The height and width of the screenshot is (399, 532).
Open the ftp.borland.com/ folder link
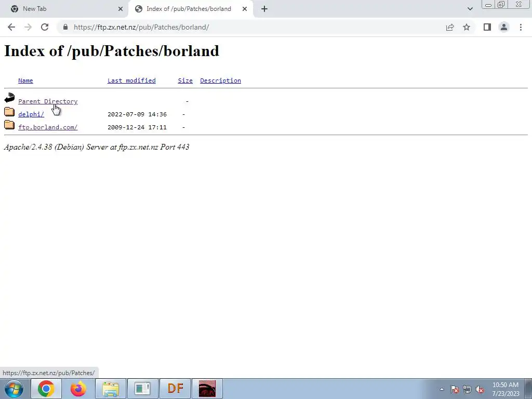(x=48, y=127)
